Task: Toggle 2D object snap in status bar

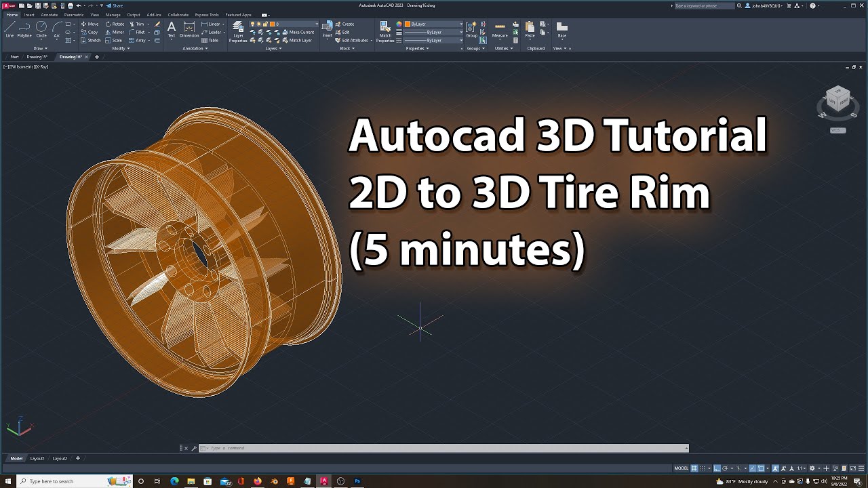Action: (761, 468)
